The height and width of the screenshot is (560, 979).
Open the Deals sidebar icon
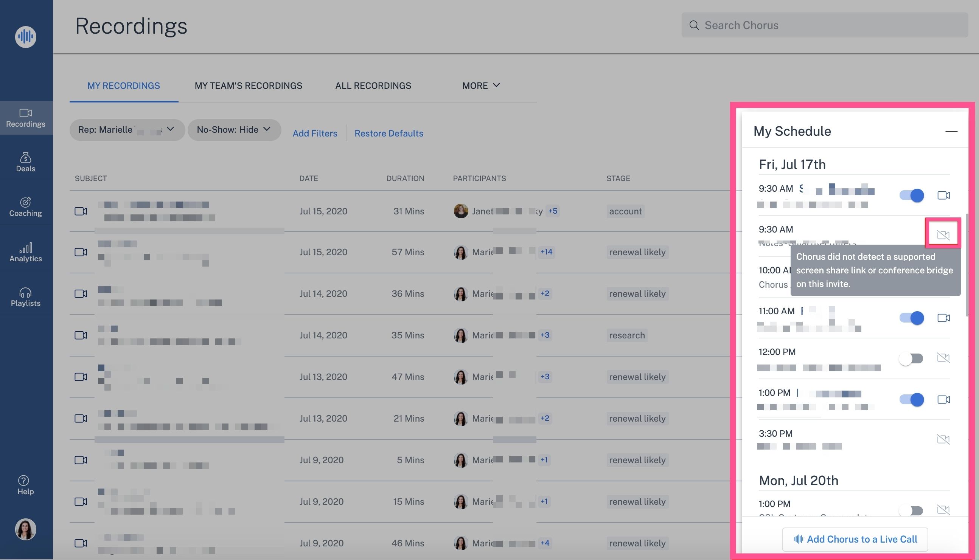pyautogui.click(x=25, y=161)
